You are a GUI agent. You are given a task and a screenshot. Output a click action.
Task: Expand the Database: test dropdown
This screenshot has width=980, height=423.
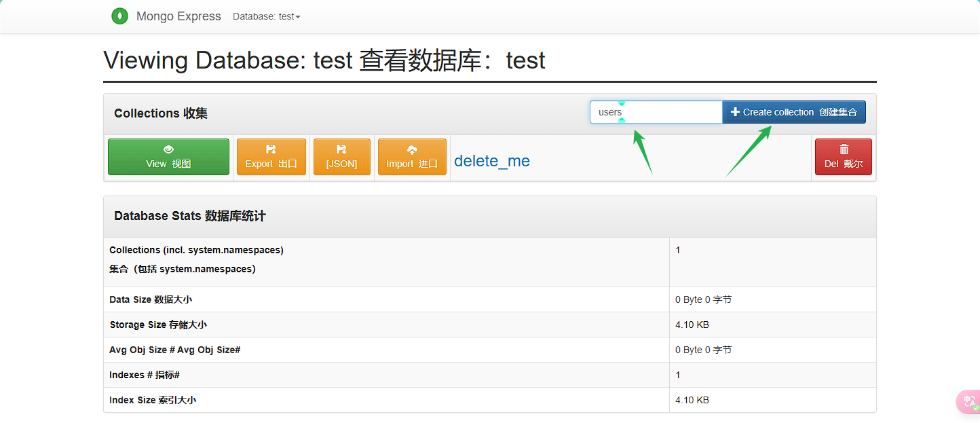click(x=266, y=16)
